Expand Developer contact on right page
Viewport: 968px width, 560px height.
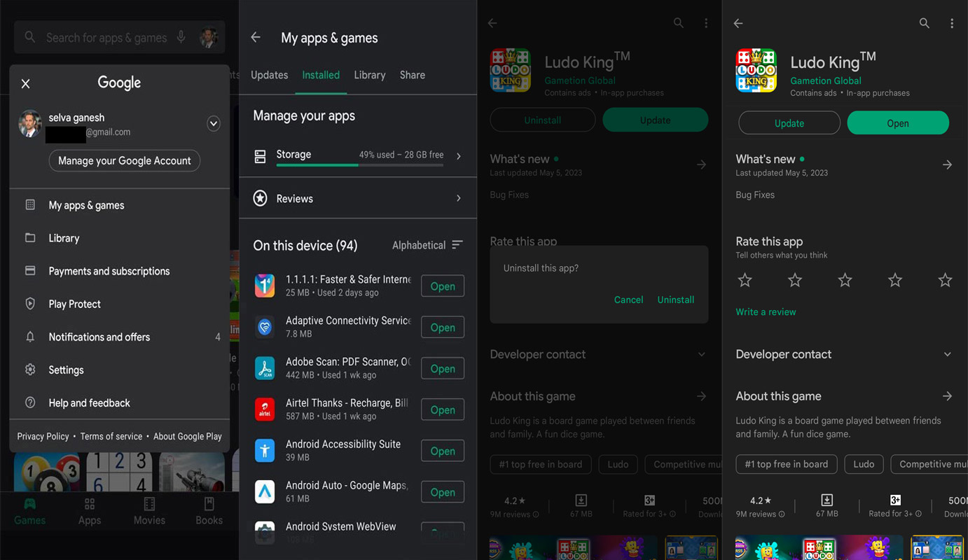947,354
